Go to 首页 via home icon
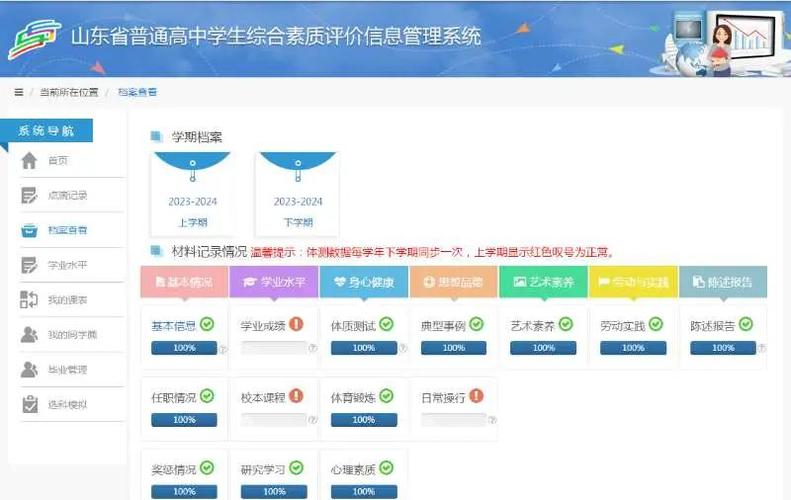Screen dimensions: 791x500 [29, 160]
